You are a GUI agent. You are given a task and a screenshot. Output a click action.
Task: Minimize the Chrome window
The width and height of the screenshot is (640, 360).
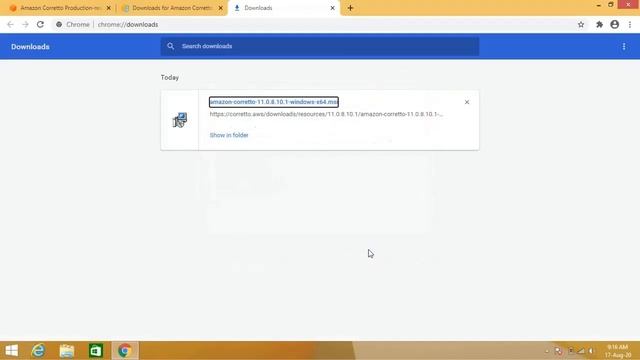(x=598, y=5)
